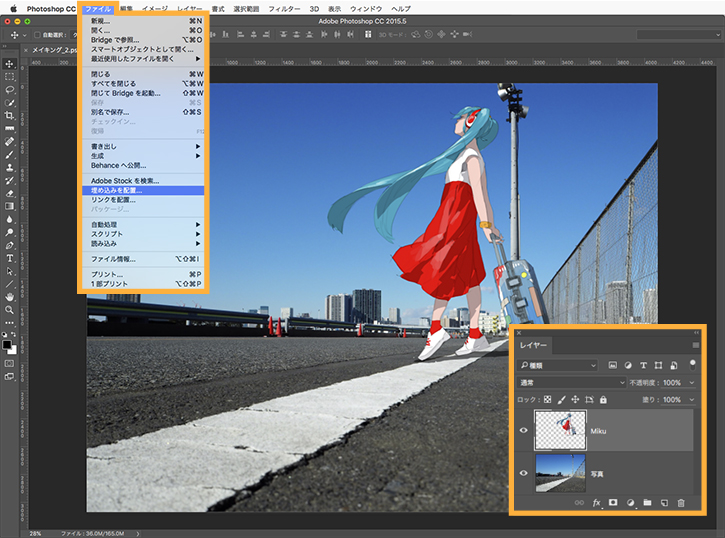Select the Gradient tool
Screen dimensions: 725x538
point(10,206)
